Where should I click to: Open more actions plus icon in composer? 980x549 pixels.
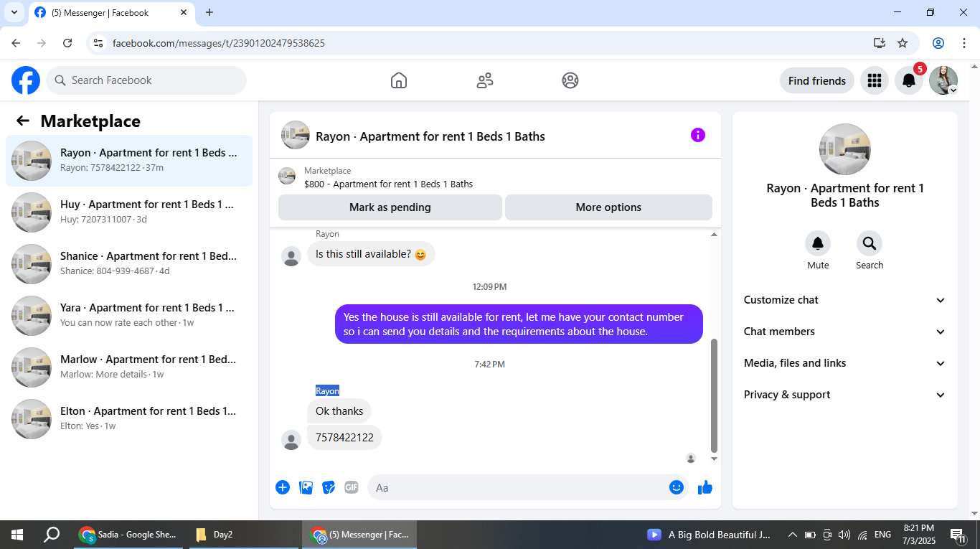coord(283,487)
